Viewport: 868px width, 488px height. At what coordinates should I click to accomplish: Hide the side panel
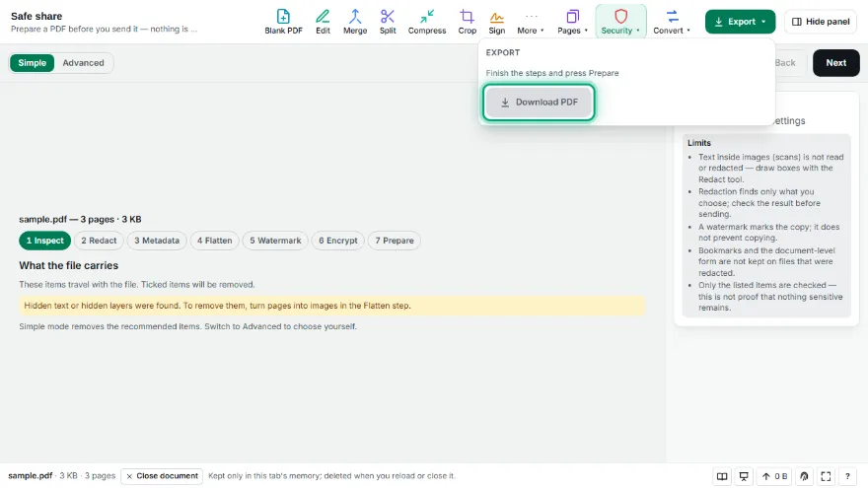[821, 22]
